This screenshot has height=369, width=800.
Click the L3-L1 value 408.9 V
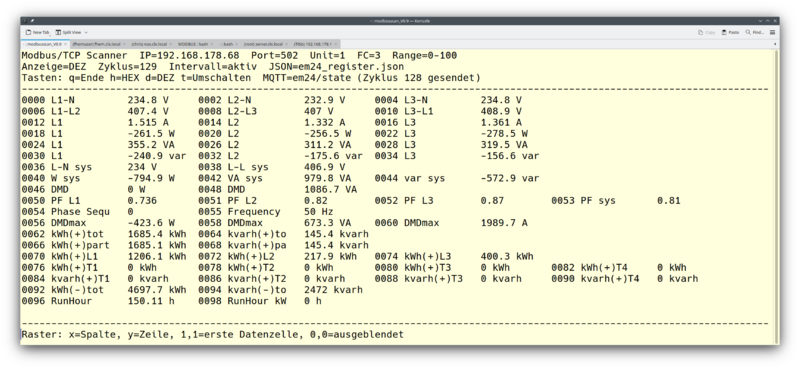pos(501,111)
